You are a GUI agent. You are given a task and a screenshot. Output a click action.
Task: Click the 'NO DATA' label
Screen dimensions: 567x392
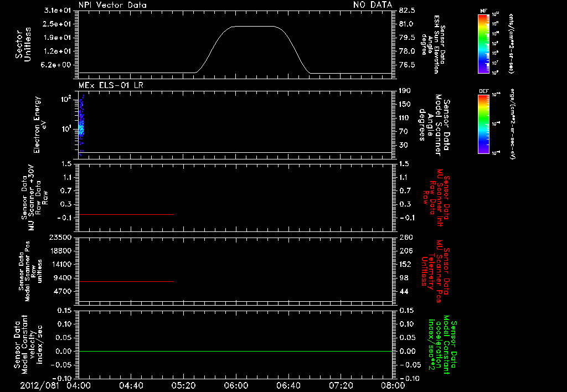(x=373, y=5)
